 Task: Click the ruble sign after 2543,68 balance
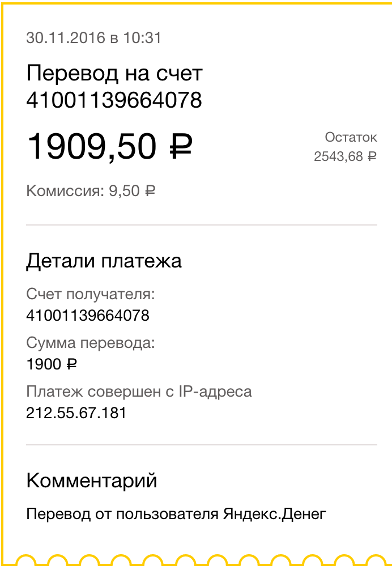click(x=372, y=156)
